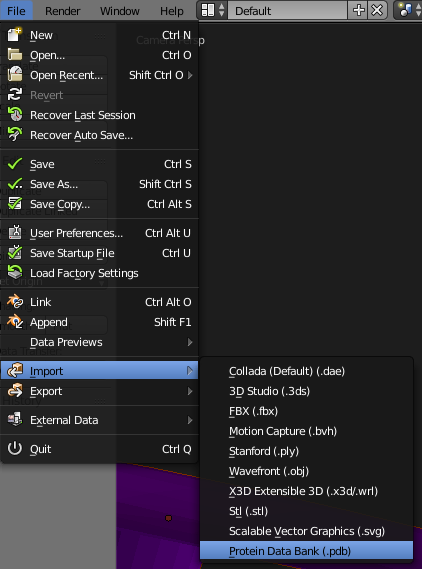Click the Default layout name field

(288, 11)
